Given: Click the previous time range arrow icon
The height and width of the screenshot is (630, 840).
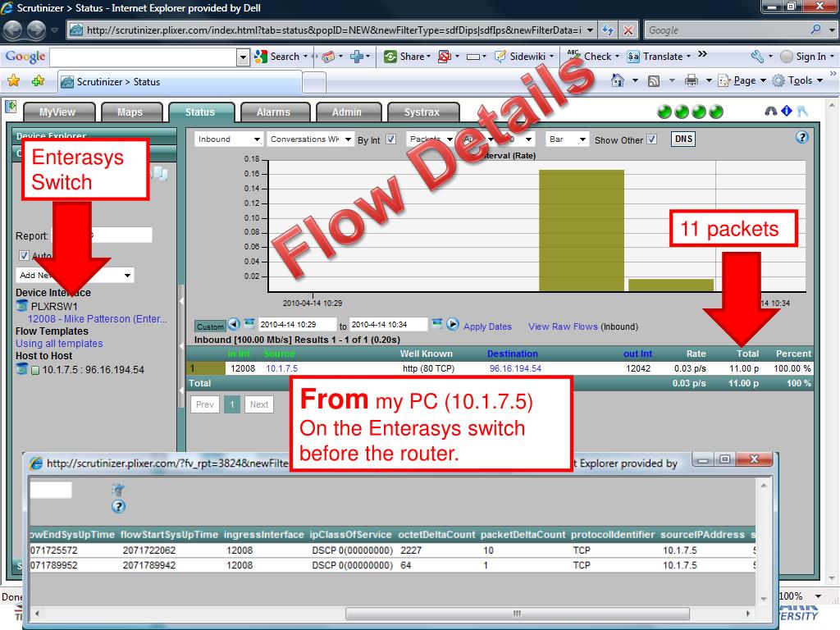Looking at the screenshot, I should coord(234,324).
